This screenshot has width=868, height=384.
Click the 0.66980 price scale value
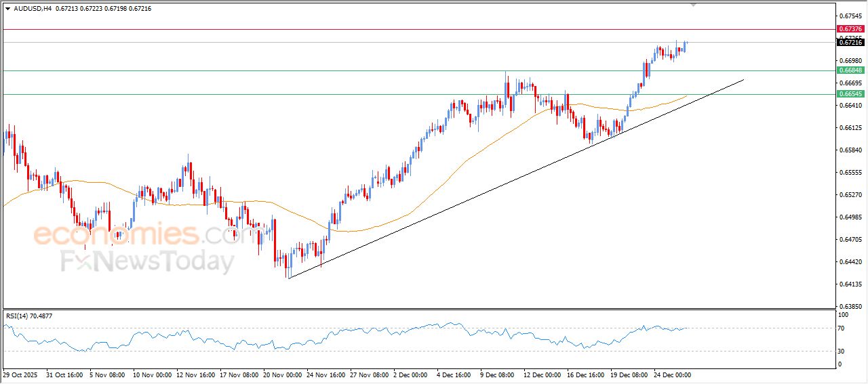tap(850, 60)
